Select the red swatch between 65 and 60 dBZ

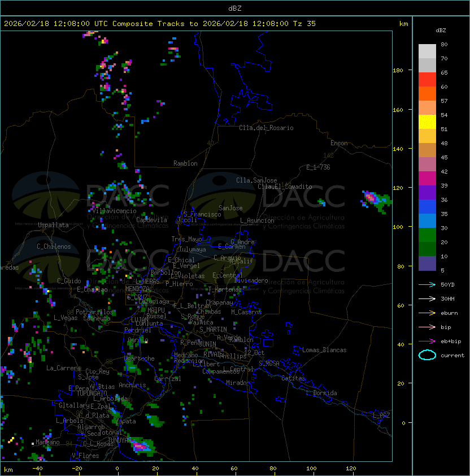click(x=427, y=80)
